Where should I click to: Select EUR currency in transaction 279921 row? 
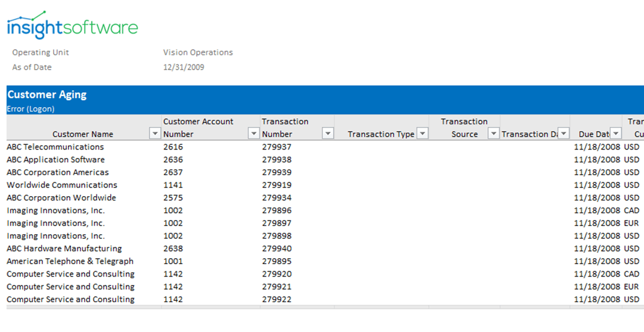pyautogui.click(x=631, y=287)
